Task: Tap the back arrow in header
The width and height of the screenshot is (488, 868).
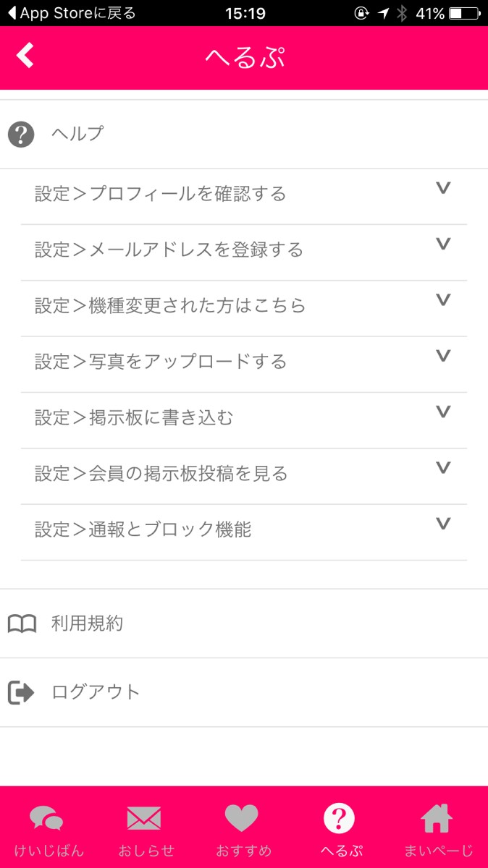Action: click(25, 56)
